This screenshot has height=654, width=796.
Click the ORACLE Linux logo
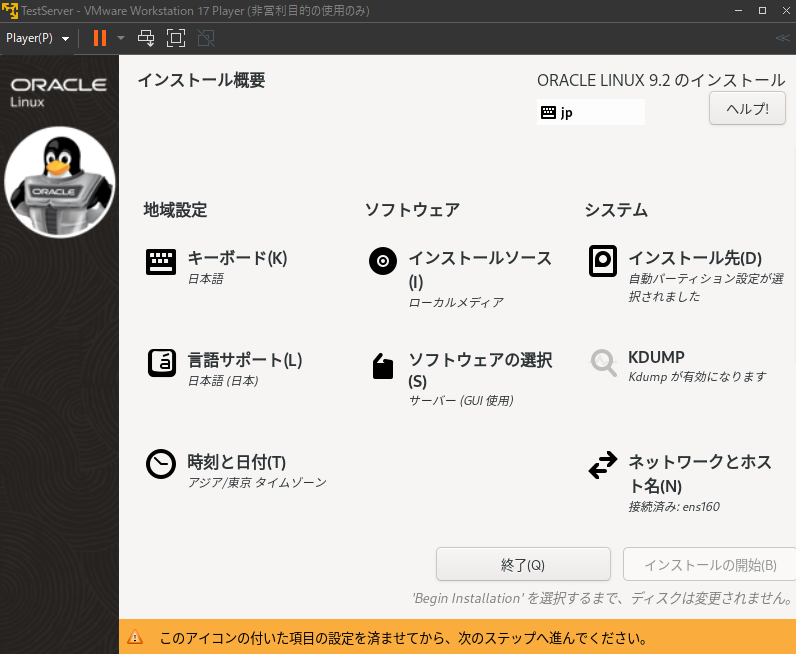tap(58, 92)
